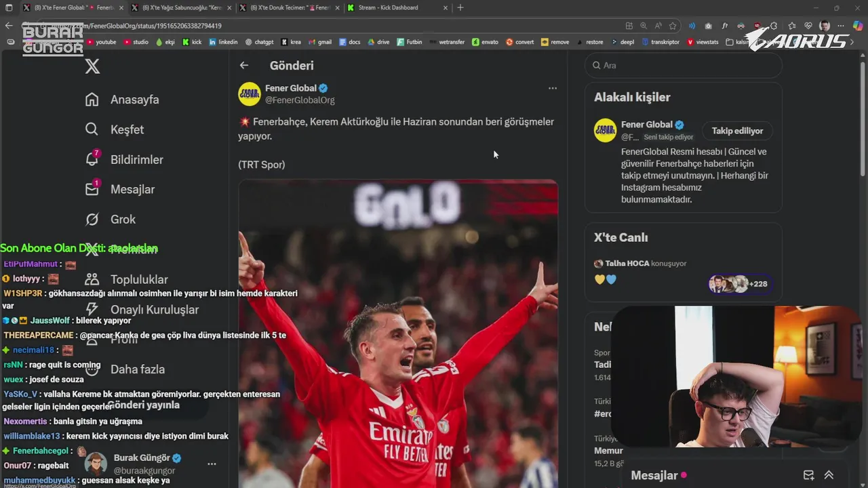The image size is (868, 488).
Task: Open kick bookmark
Action: click(x=192, y=42)
